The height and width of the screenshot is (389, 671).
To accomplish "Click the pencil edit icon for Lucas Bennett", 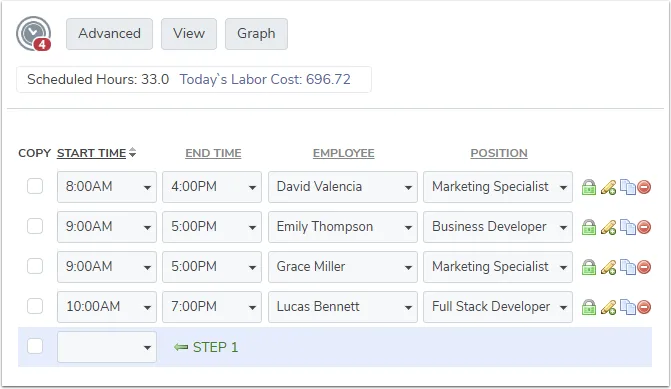I will [608, 307].
